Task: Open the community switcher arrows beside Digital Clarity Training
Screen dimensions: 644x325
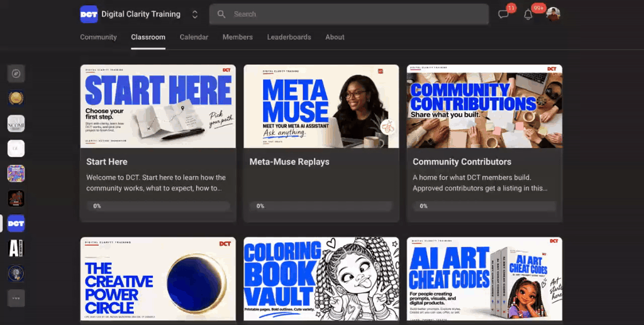Action: (195, 14)
